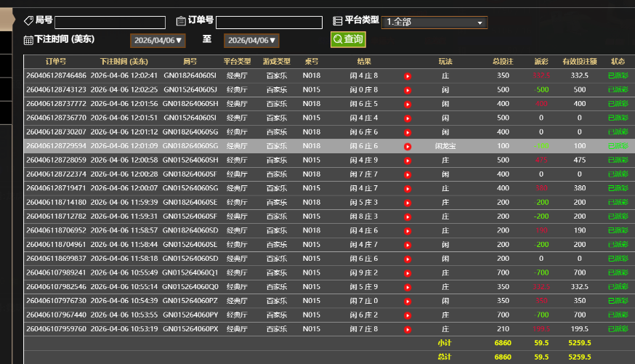
Task: Play replay video for order 260406118704961
Action: click(x=408, y=245)
